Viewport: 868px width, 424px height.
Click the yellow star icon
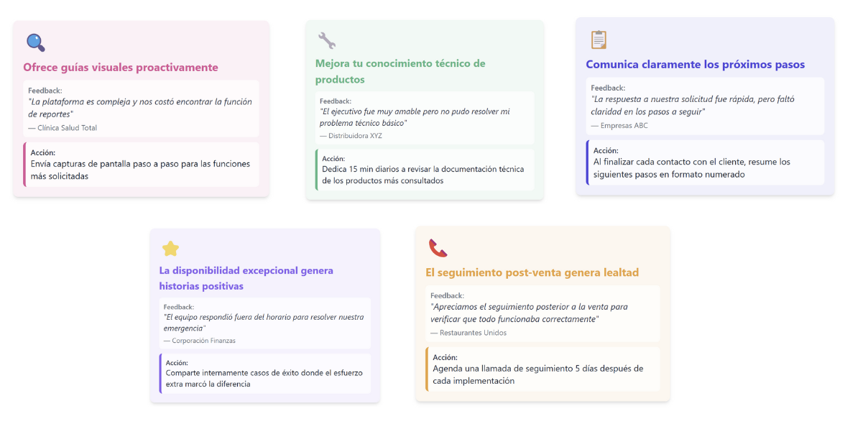click(170, 249)
